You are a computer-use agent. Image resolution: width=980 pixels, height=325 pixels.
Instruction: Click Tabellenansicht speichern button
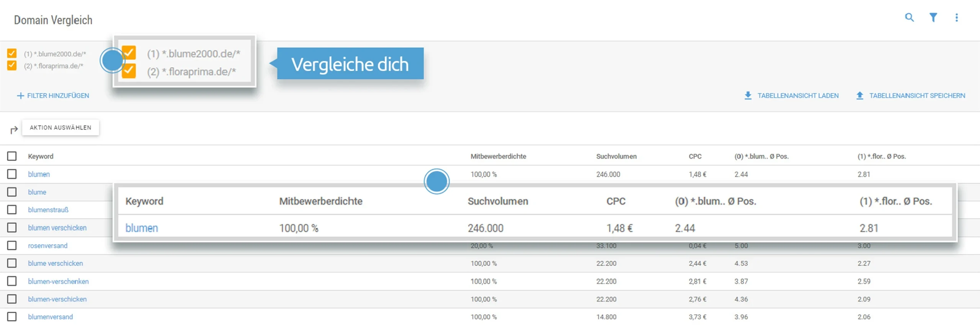pos(917,96)
